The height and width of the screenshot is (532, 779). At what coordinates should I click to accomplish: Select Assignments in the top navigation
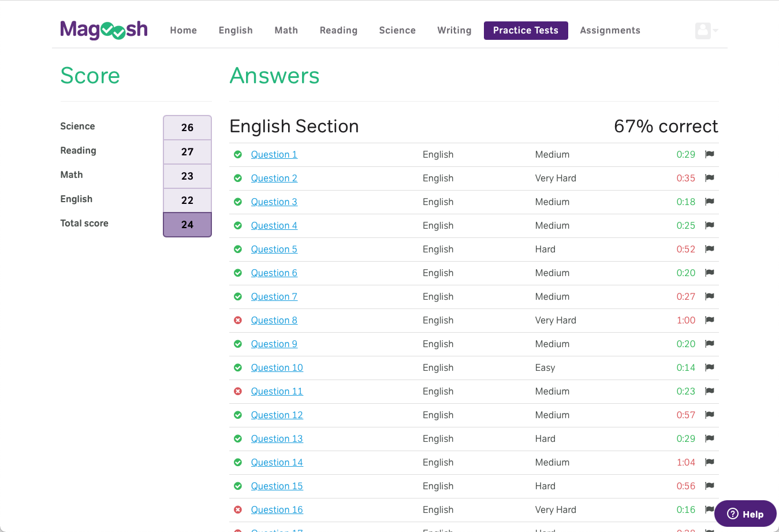click(x=610, y=31)
